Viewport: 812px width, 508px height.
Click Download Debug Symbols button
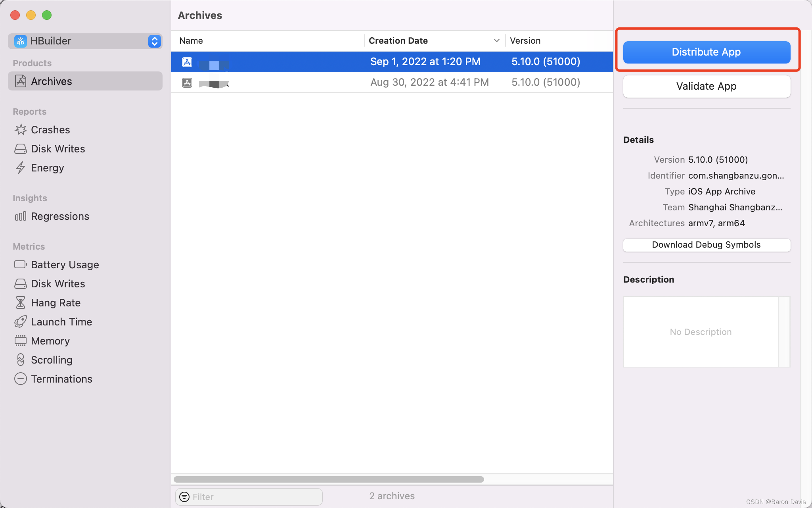pos(707,244)
